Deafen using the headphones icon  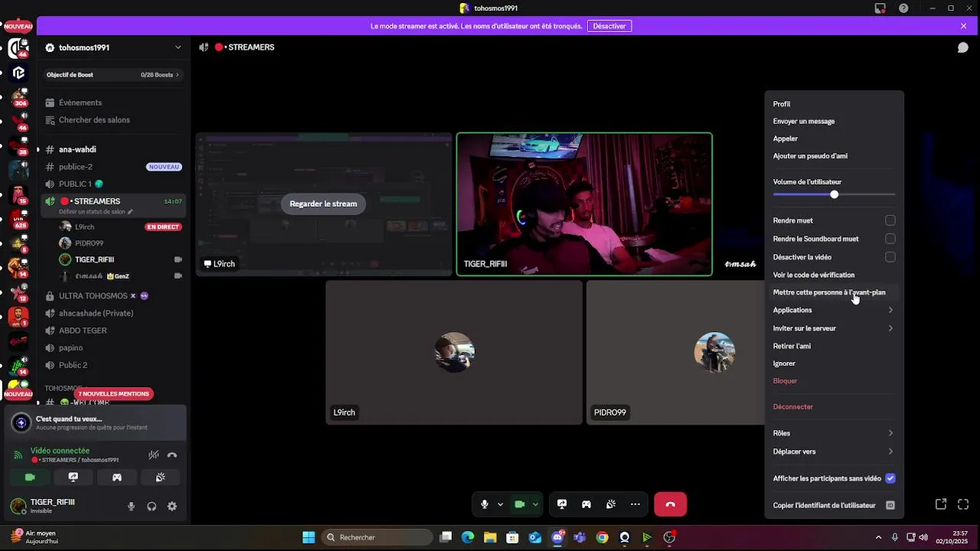[152, 506]
